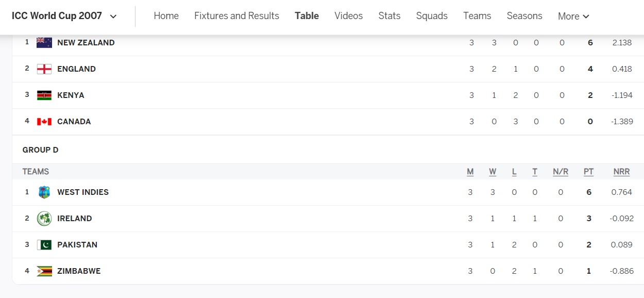The height and width of the screenshot is (298, 644).
Task: Click the PT column header in Group D
Action: coord(588,172)
